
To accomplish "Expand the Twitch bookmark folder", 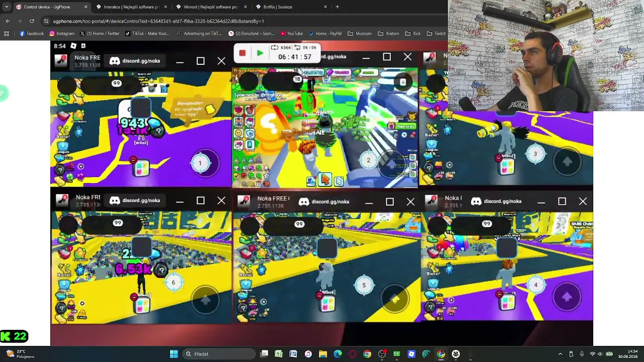I will click(436, 34).
